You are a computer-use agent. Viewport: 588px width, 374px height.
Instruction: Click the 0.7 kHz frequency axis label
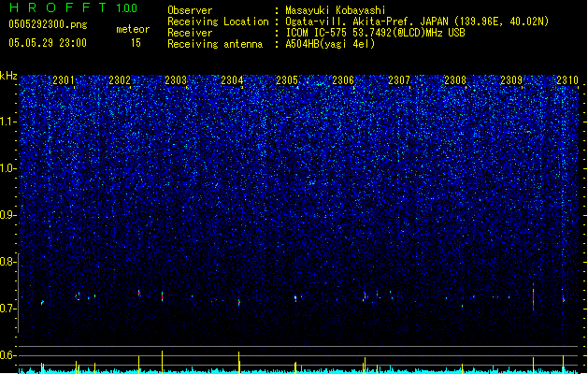[x=8, y=309]
